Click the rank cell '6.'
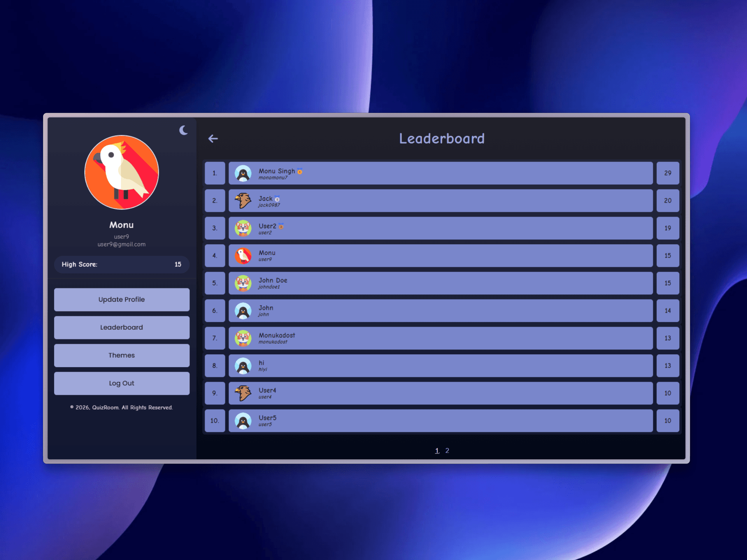The image size is (747, 560). click(x=215, y=311)
